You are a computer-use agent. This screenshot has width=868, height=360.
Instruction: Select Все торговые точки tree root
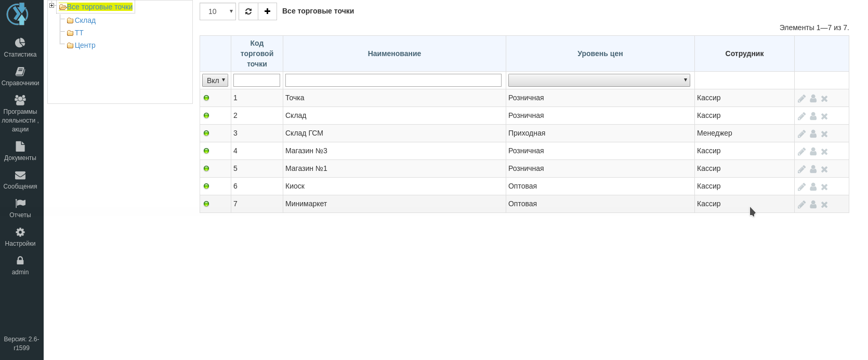[x=100, y=7]
